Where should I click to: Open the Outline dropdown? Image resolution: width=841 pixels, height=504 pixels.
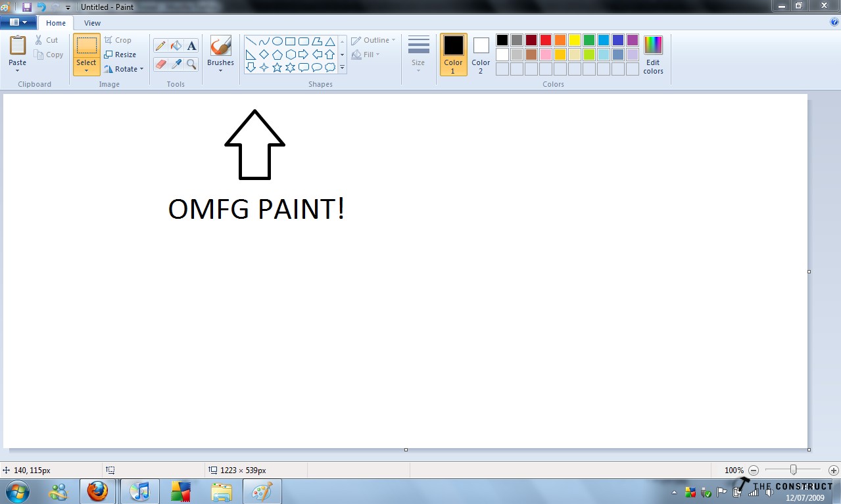tap(373, 40)
